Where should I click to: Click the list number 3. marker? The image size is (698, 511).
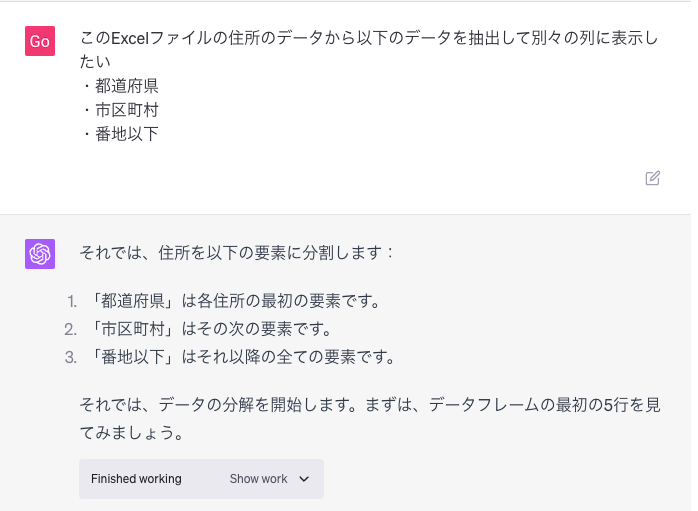pos(71,357)
